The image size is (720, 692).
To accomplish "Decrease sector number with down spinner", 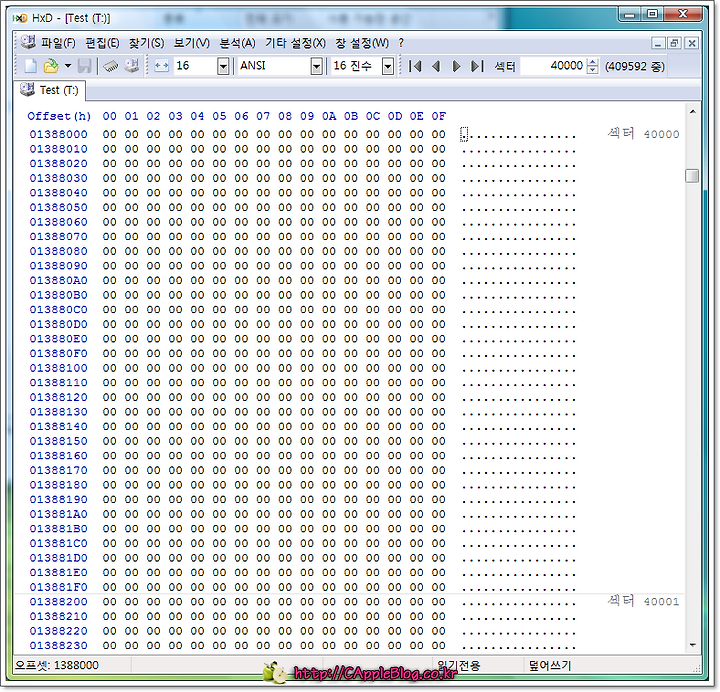I will click(x=593, y=70).
